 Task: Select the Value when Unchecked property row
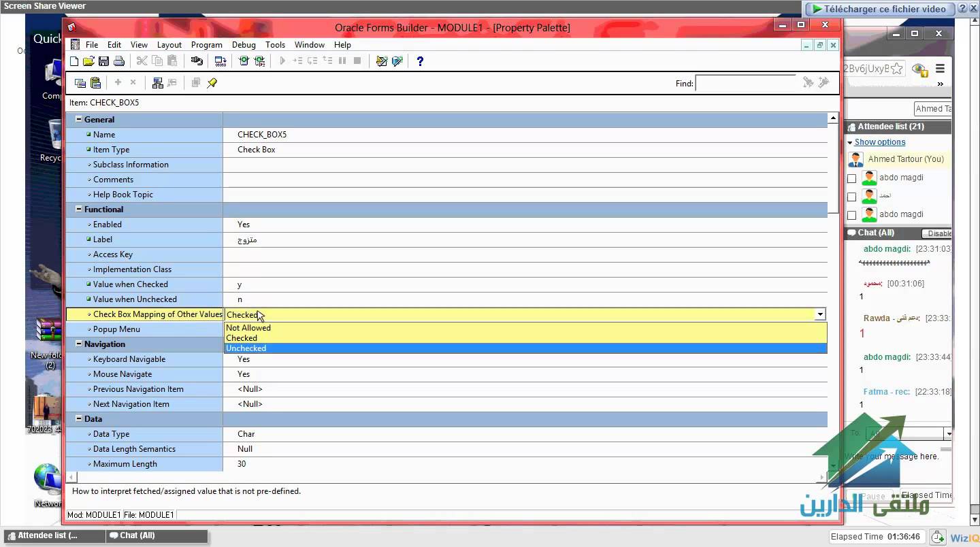click(x=446, y=299)
